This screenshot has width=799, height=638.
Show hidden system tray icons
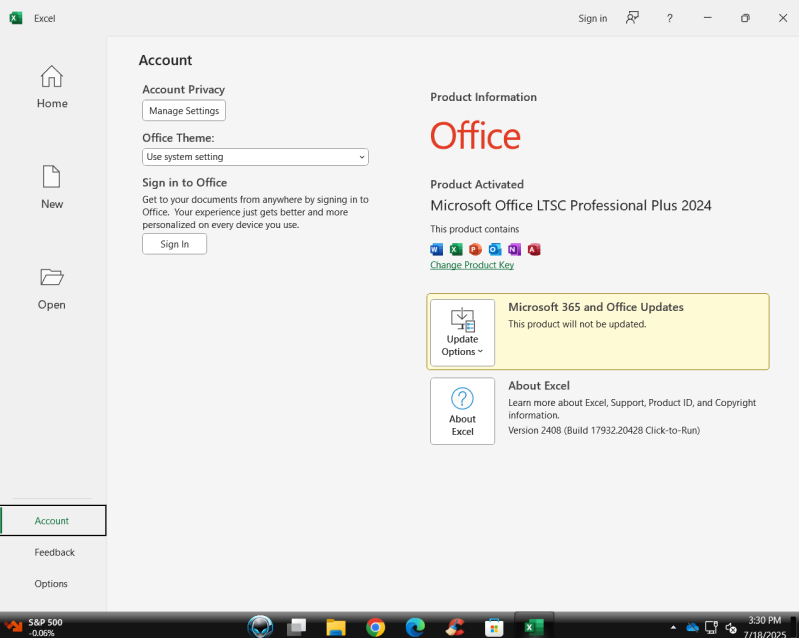tap(673, 627)
